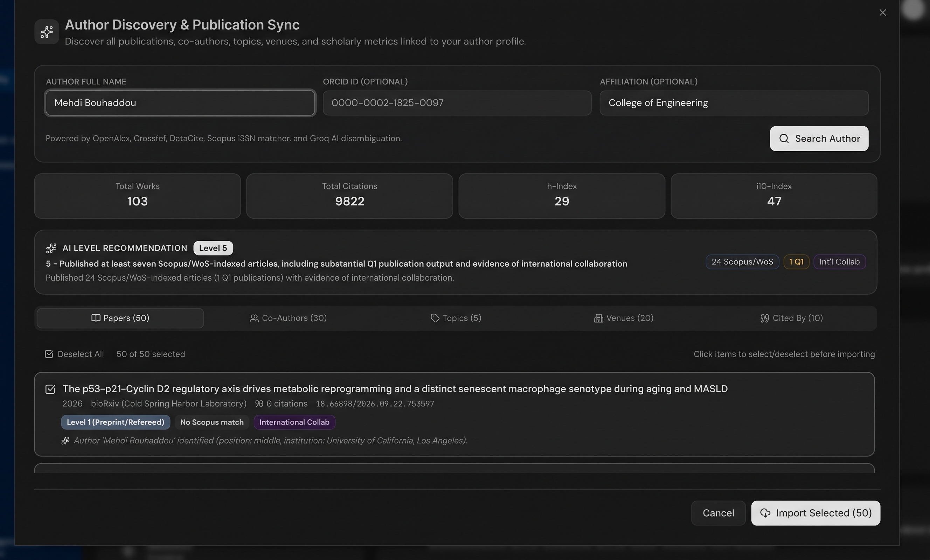Image resolution: width=930 pixels, height=560 pixels.
Task: Click the magnifier icon in Search Author
Action: pos(784,139)
